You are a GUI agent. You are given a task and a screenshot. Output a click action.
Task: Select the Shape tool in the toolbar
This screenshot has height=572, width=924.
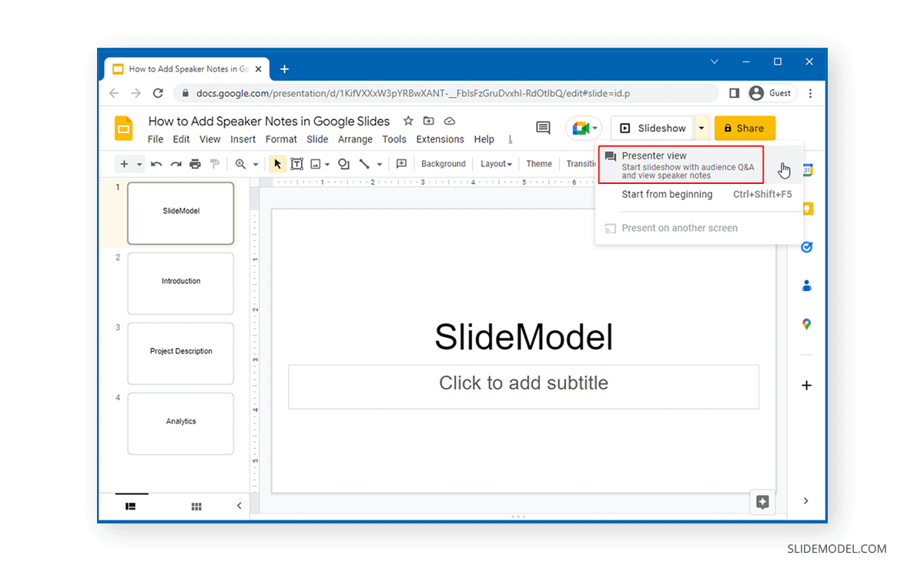[343, 163]
